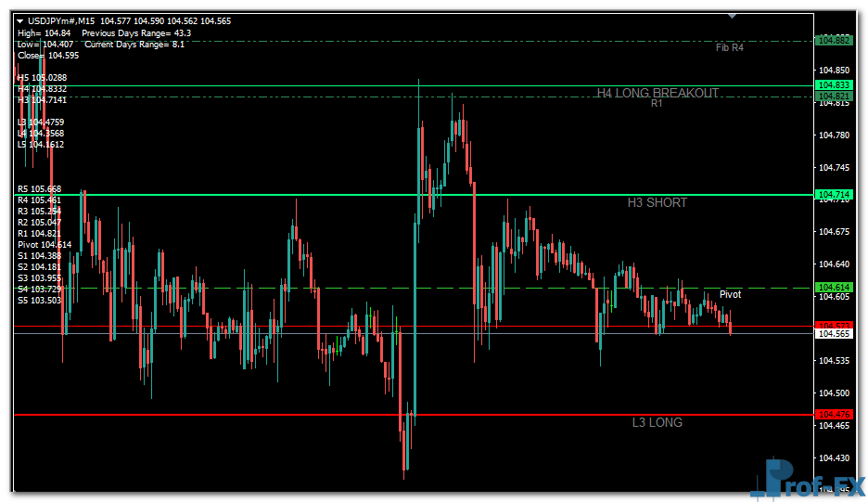Select the 104.821 R1 price tag

[x=833, y=97]
